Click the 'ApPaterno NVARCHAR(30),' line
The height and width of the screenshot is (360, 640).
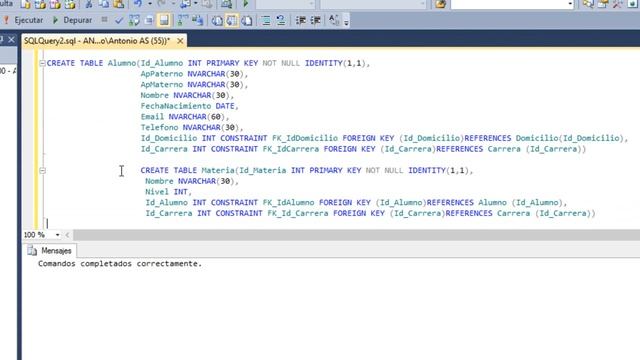click(194, 74)
